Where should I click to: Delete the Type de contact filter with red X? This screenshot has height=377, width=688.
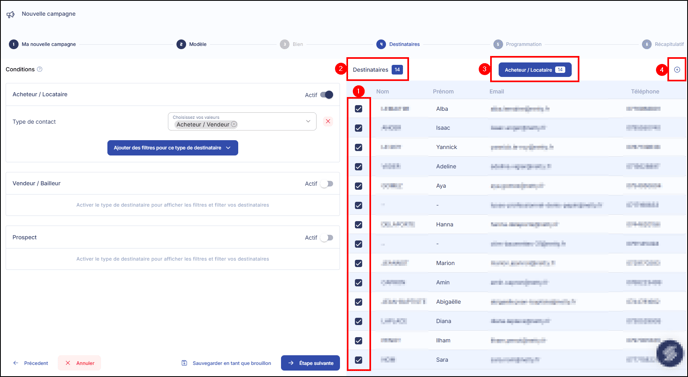point(328,122)
